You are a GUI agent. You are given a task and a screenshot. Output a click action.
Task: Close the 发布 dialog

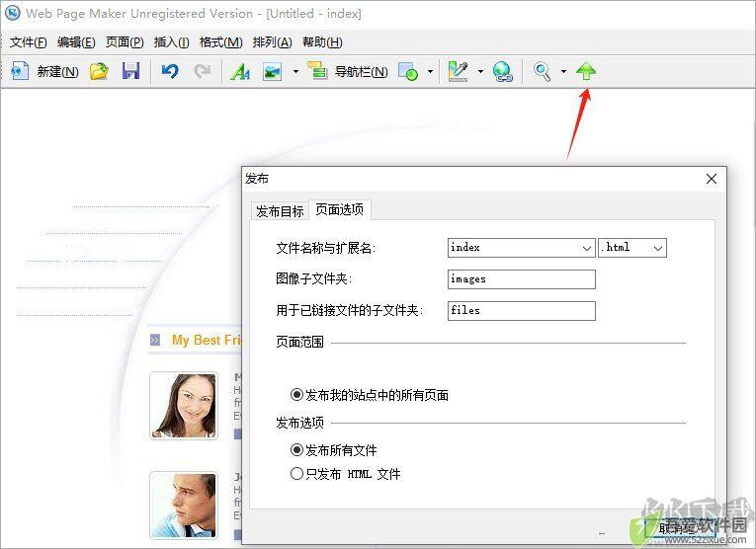coord(712,179)
